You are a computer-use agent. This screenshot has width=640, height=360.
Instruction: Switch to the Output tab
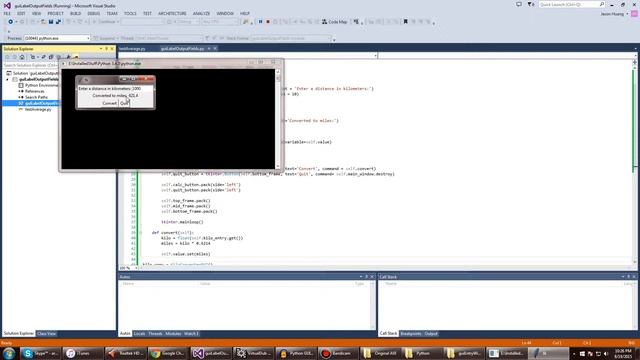point(431,333)
